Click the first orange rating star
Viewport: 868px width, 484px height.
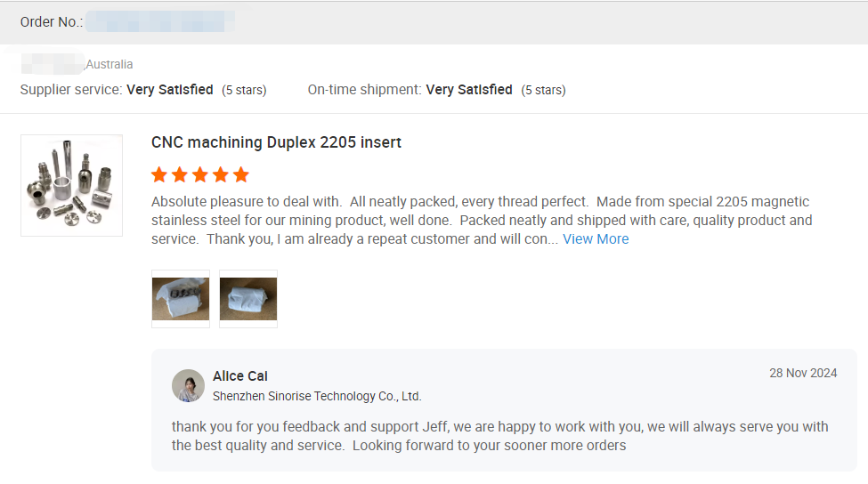point(159,174)
